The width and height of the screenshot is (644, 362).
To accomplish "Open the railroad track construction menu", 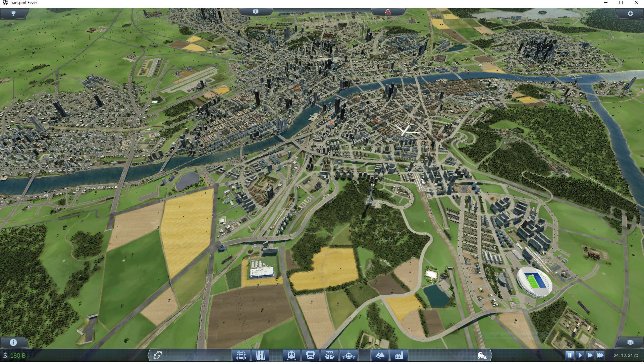I will coord(241,355).
